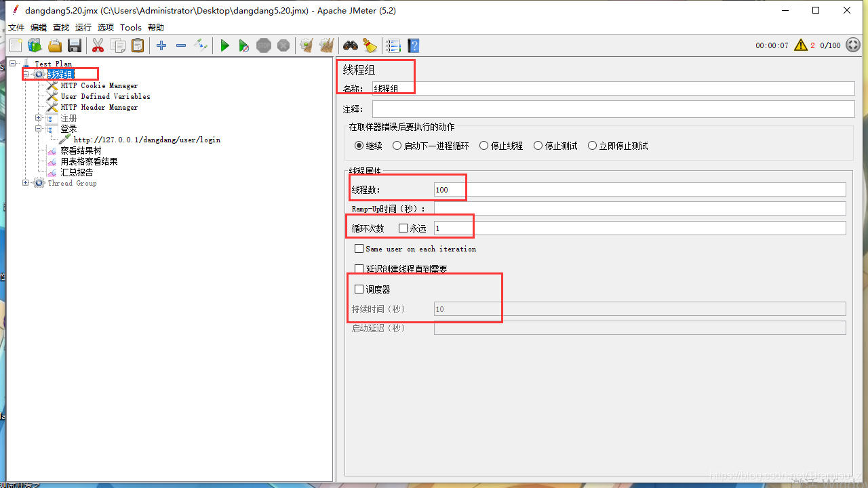Click the Clear broom-with-gear icon
The width and height of the screenshot is (868, 488).
click(307, 45)
